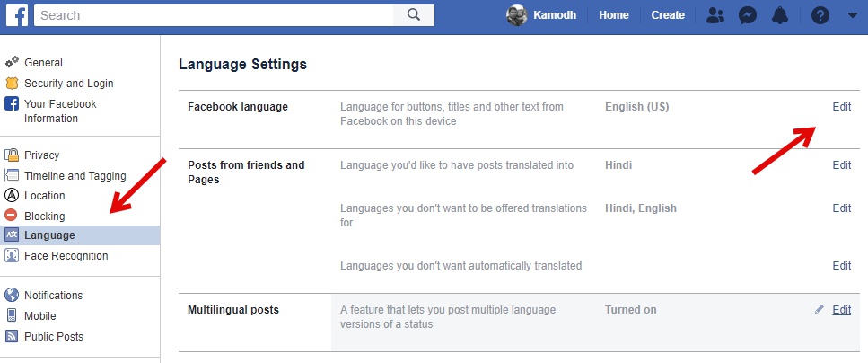Click the "Turned on" status text
This screenshot has width=868, height=363.
pyautogui.click(x=630, y=310)
